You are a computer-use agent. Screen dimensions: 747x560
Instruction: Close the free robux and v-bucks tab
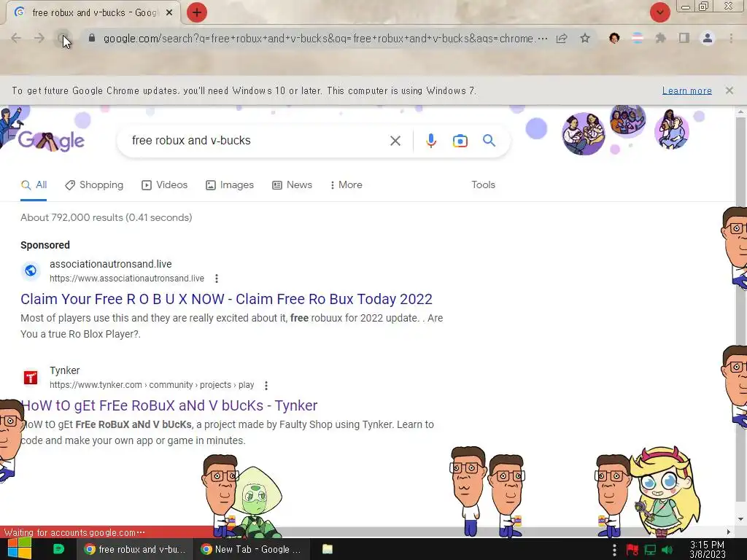tap(169, 13)
